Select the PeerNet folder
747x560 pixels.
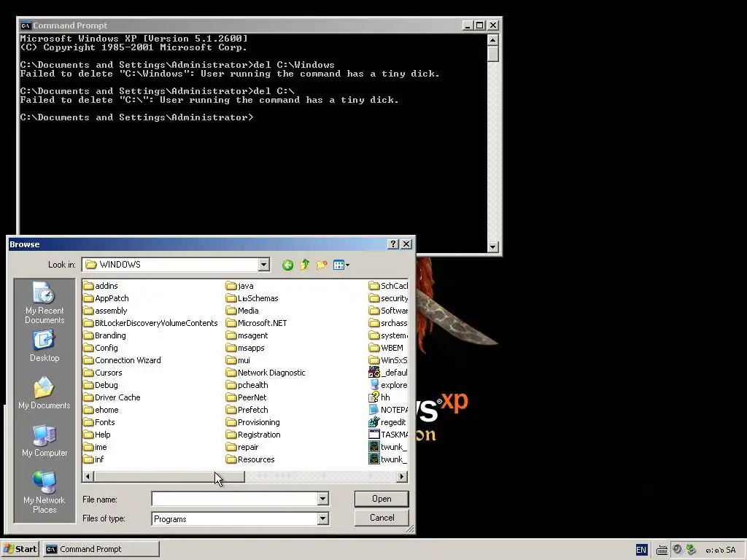click(247, 397)
